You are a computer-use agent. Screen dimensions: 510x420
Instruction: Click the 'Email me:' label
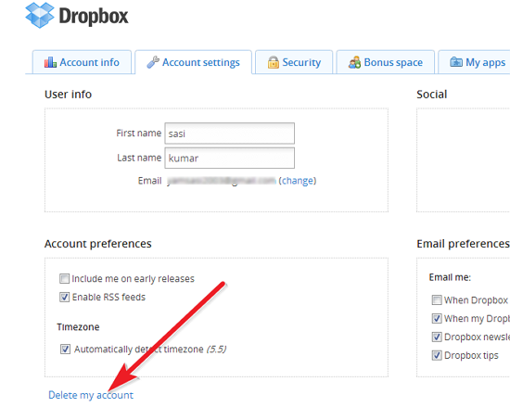[450, 277]
